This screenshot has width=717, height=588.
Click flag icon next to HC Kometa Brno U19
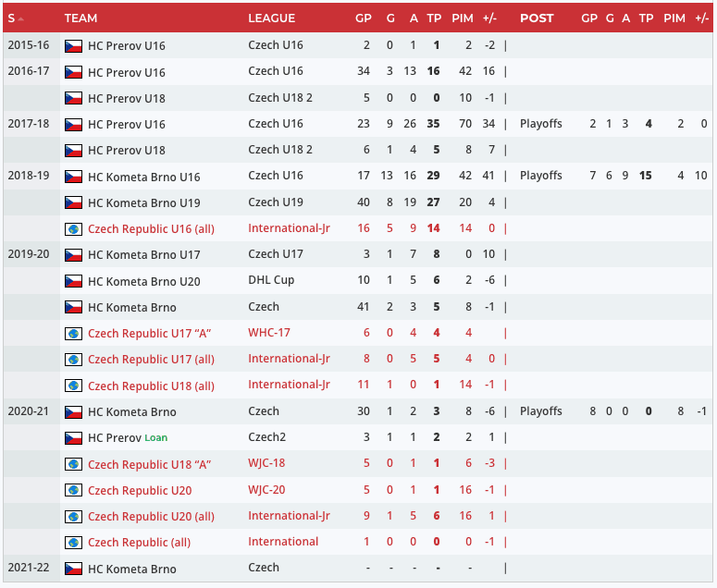point(73,202)
